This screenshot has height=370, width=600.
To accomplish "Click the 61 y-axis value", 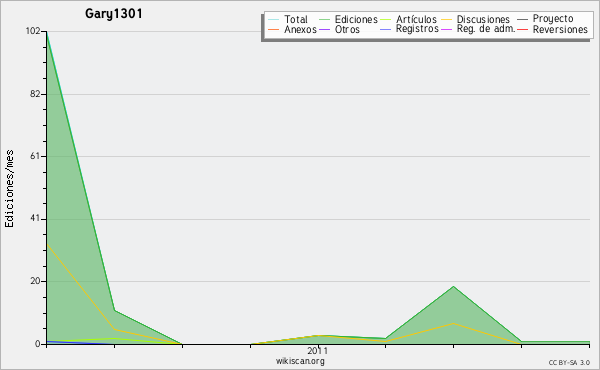I will click(x=35, y=156).
